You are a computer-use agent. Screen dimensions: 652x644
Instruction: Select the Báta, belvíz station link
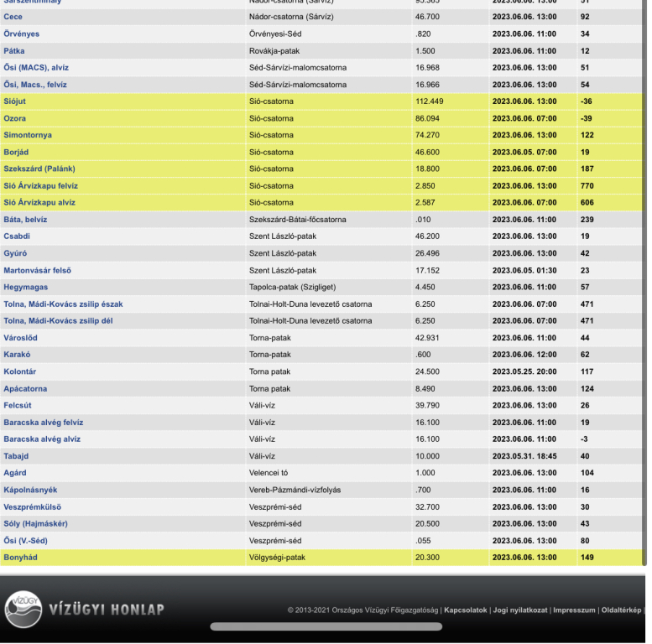coord(25,220)
